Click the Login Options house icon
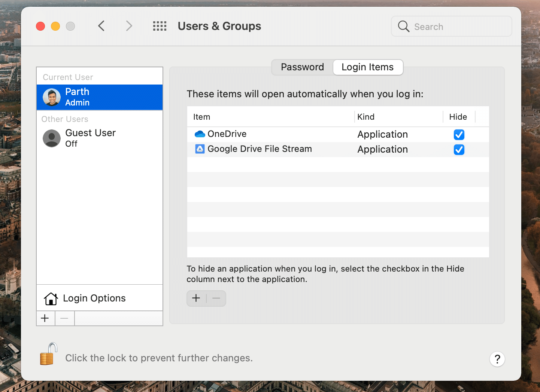This screenshot has width=540, height=392. pos(51,298)
